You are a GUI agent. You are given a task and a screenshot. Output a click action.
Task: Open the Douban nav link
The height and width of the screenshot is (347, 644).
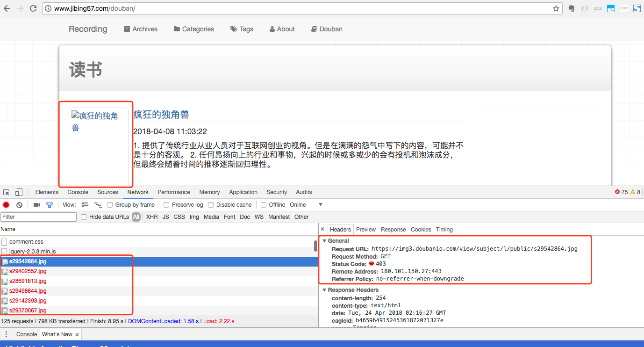click(327, 29)
